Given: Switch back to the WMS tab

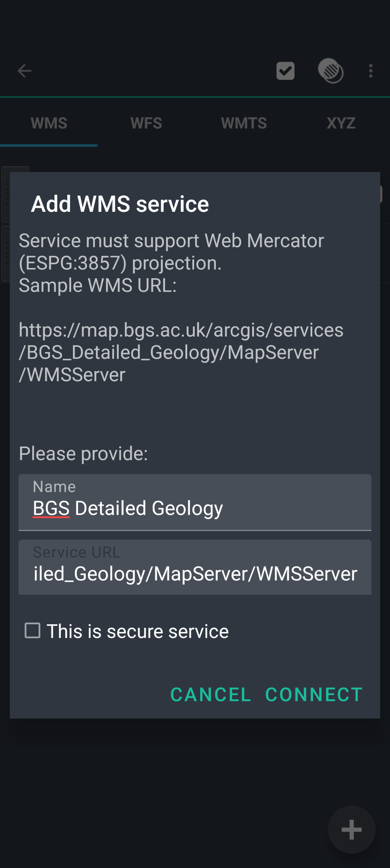Looking at the screenshot, I should tap(49, 123).
